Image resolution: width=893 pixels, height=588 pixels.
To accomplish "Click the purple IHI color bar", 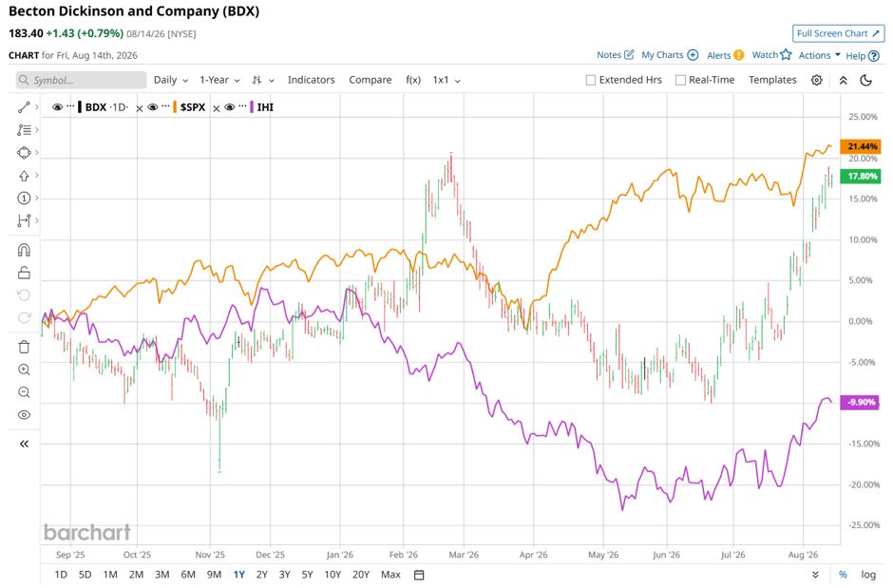I will [251, 107].
